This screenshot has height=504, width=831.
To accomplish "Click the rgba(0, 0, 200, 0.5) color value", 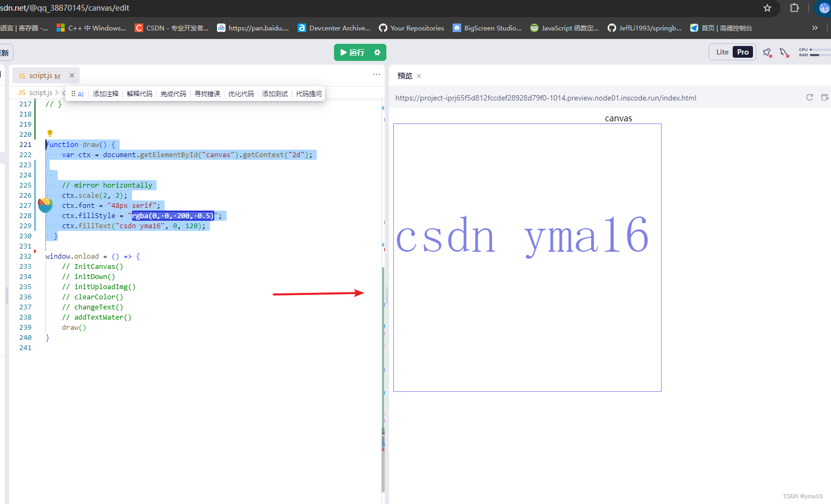I will coord(173,216).
